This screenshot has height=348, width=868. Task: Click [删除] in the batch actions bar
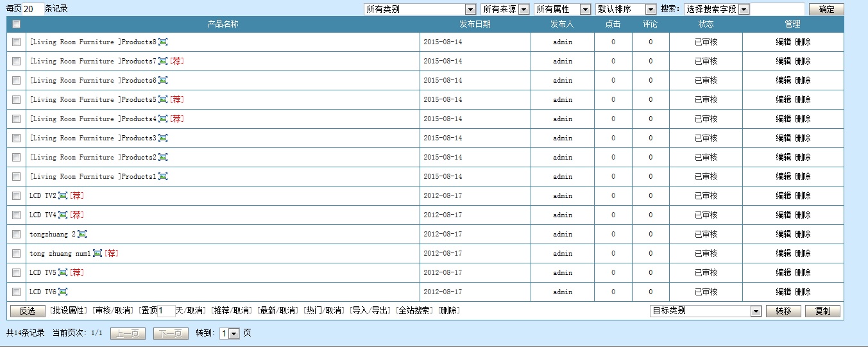tap(449, 311)
